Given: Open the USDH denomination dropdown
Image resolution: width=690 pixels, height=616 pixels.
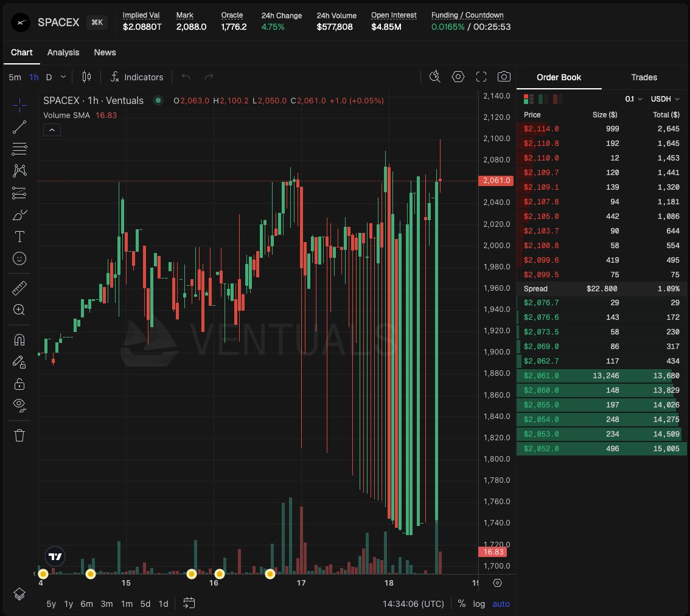Looking at the screenshot, I should pos(665,99).
